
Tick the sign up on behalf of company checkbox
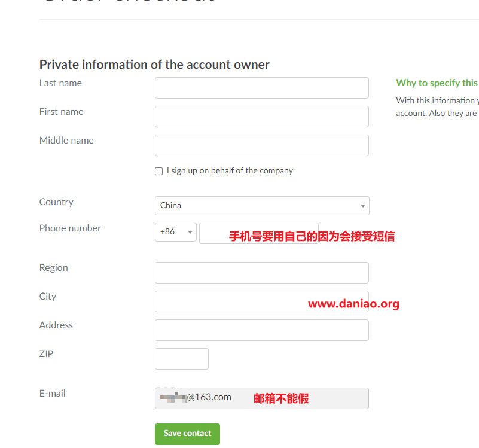[159, 171]
